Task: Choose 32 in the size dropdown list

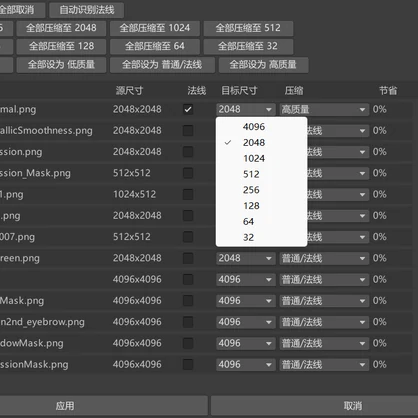Action: 261,237
